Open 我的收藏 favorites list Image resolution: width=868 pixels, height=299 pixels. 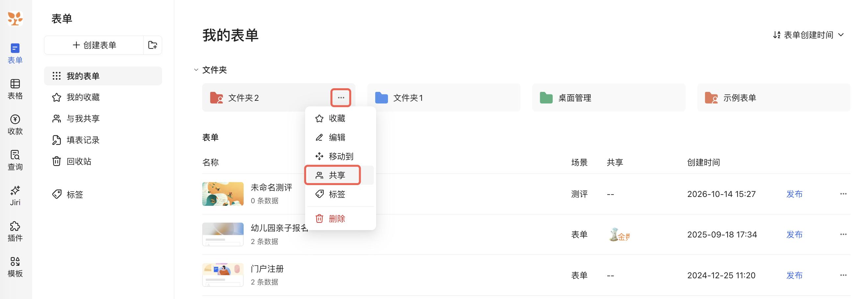point(103,97)
